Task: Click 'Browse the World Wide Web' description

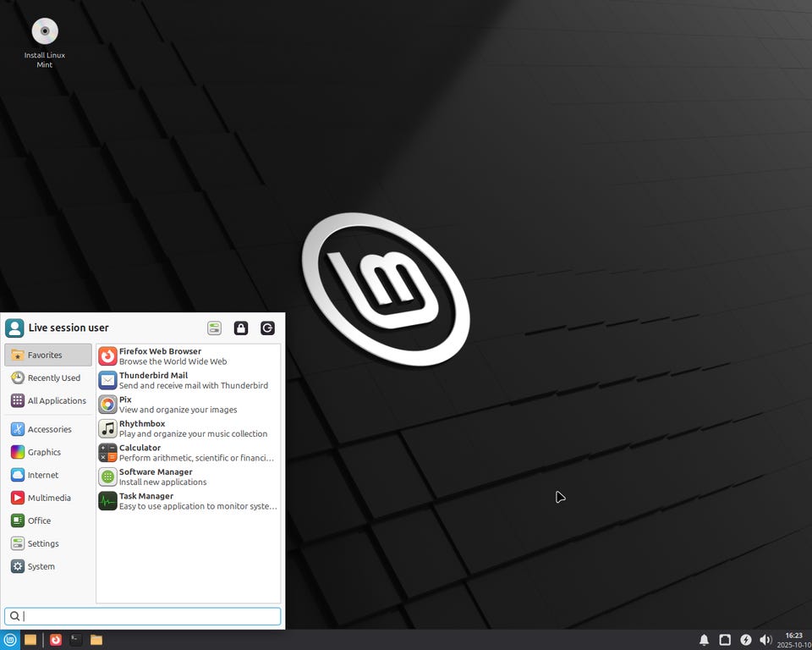Action: pyautogui.click(x=173, y=361)
